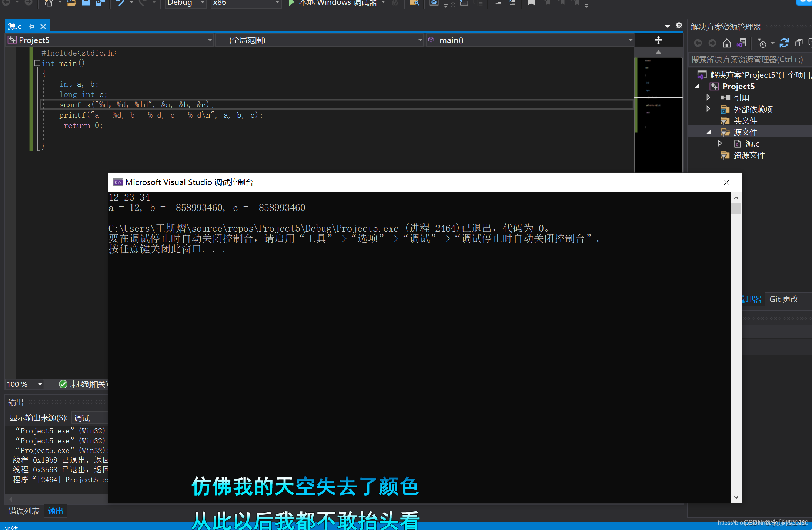This screenshot has height=530, width=812.
Task: Open editor tab list dropdown arrow
Action: click(668, 26)
